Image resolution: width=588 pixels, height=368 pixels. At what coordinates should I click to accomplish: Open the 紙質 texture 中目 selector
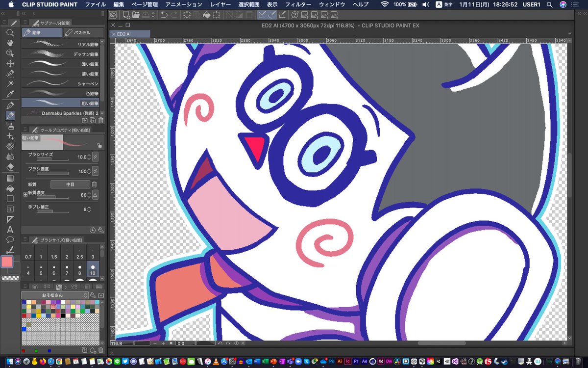coord(70,184)
